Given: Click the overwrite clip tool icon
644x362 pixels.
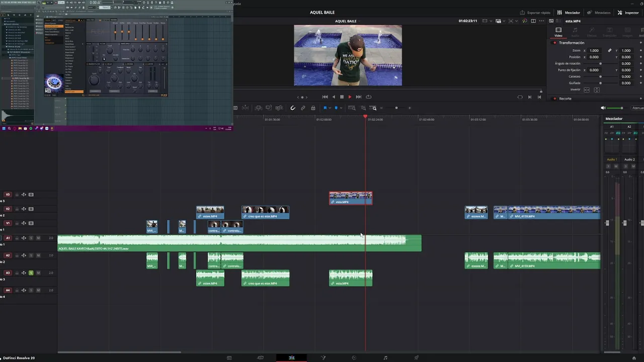Looking at the screenshot, I should [269, 108].
